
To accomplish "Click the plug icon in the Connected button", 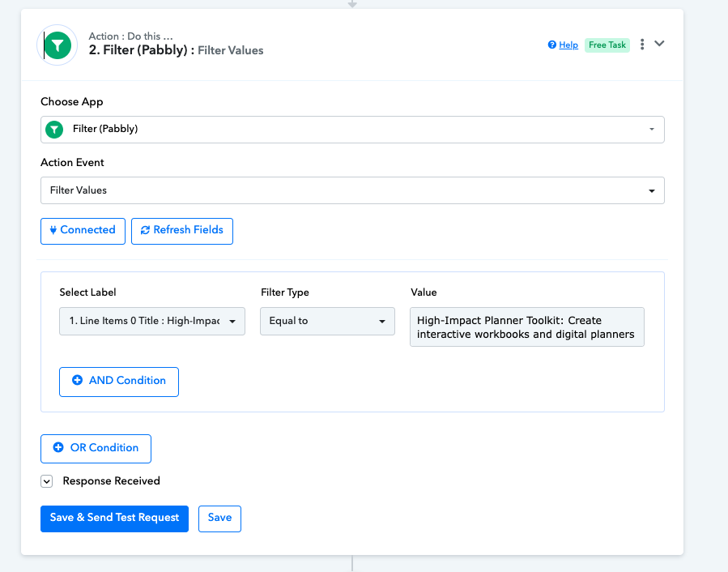I will pos(53,230).
